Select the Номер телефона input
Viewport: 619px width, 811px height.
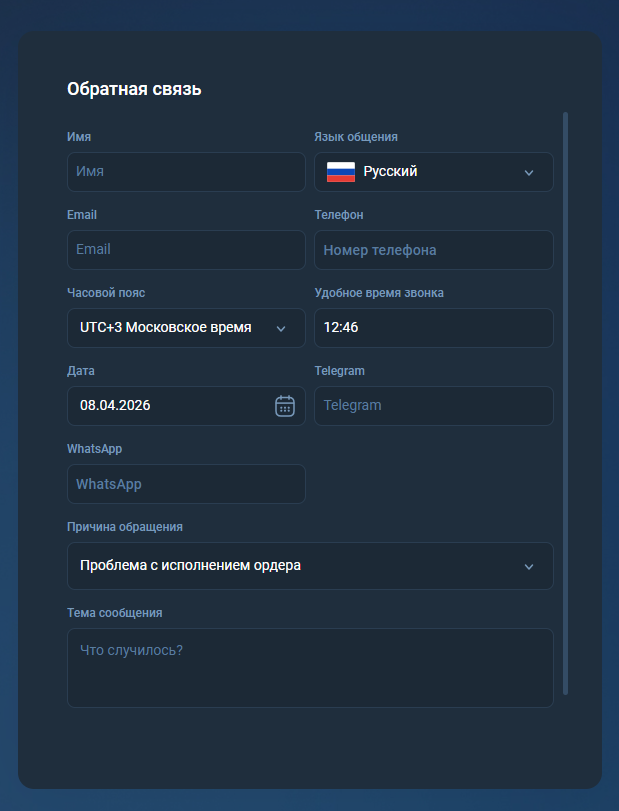click(434, 250)
